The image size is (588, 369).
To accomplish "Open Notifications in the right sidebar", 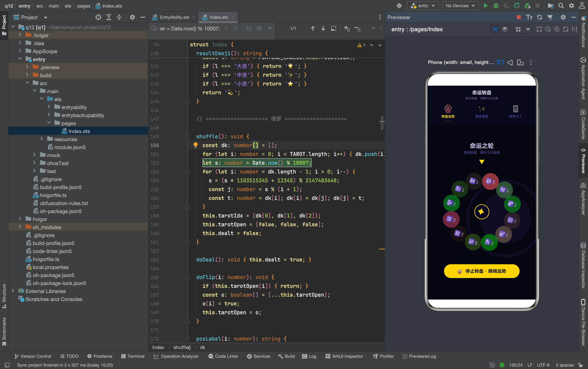I will (x=583, y=32).
